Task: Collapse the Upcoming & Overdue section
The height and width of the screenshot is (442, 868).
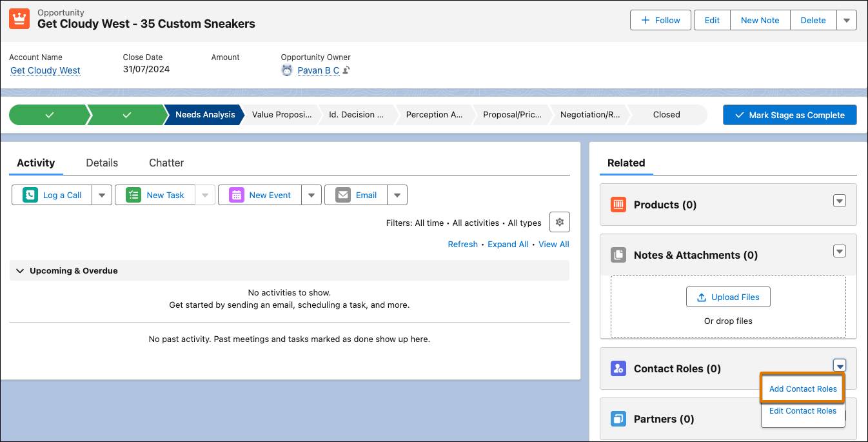Action: (x=20, y=271)
